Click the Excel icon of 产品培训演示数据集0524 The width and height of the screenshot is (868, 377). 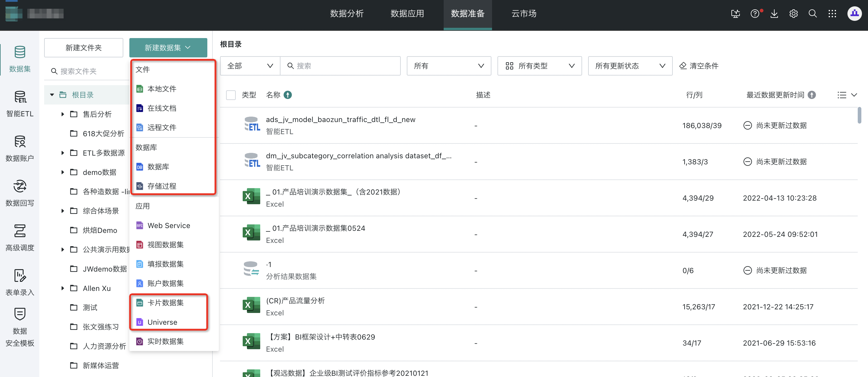point(251,233)
